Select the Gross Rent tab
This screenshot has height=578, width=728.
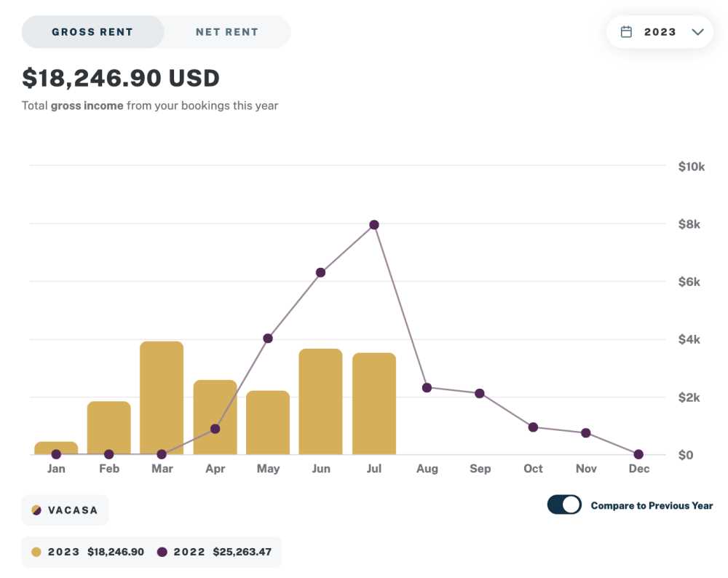(x=92, y=32)
